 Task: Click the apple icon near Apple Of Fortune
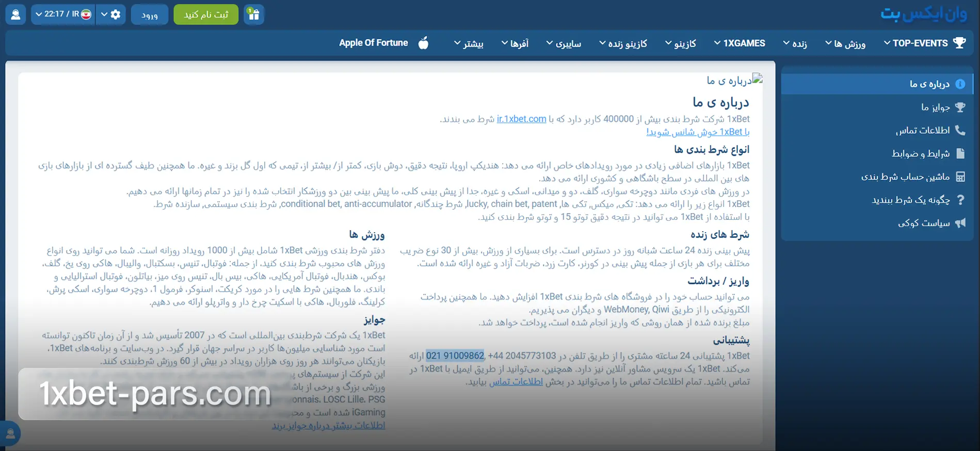coord(423,43)
